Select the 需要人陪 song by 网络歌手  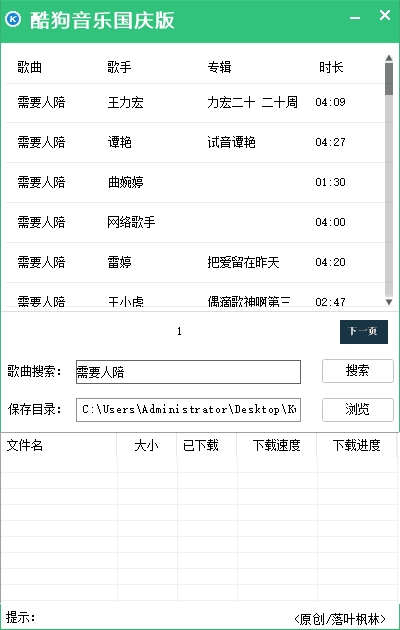[41, 222]
